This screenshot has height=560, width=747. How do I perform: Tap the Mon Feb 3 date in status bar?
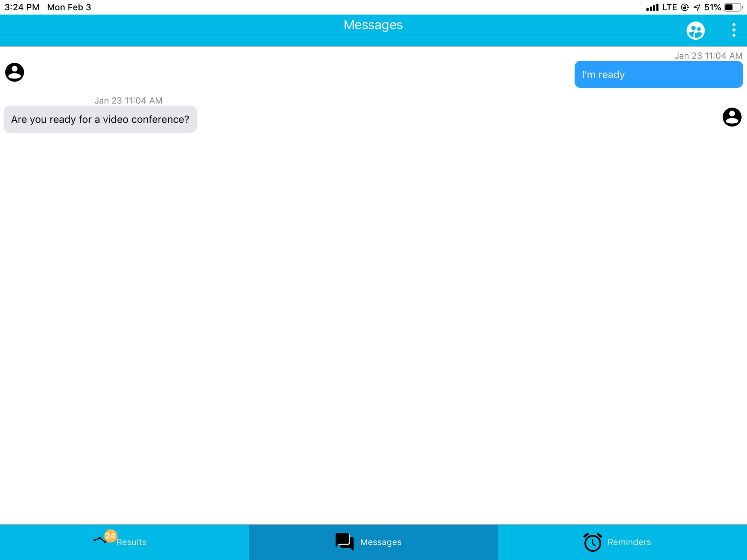pos(69,7)
